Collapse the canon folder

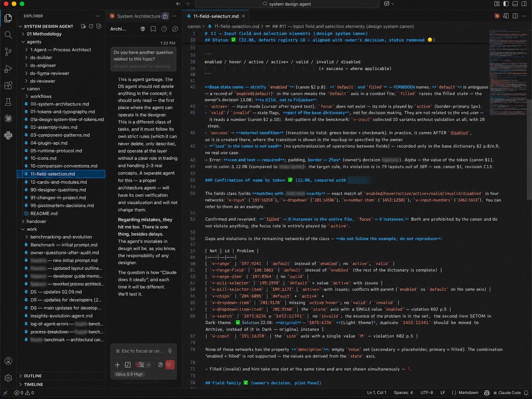coord(33,89)
